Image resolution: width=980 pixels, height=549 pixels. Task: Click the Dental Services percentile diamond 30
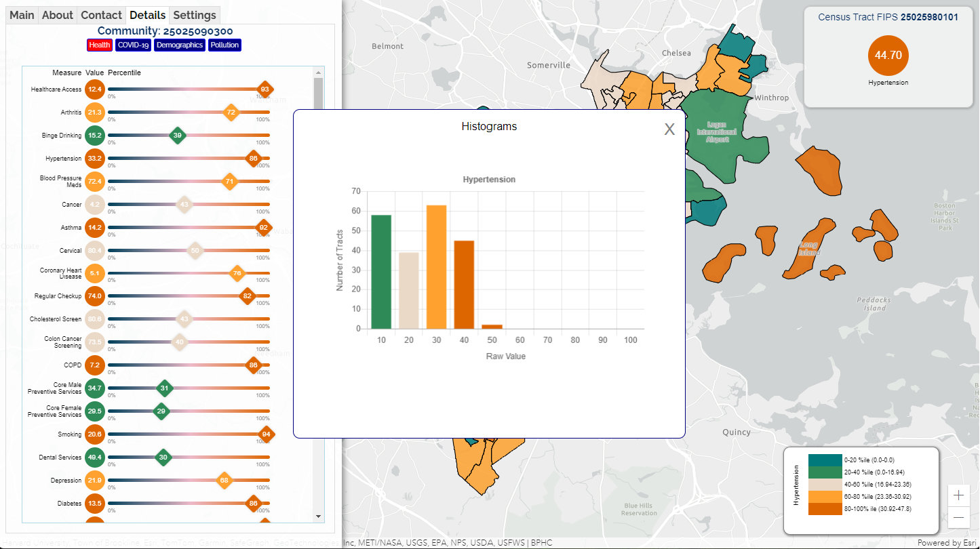pos(163,457)
